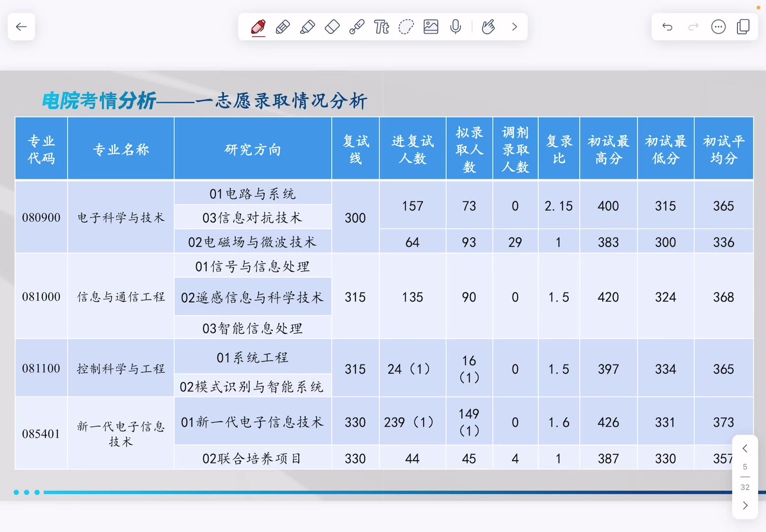Click the 信息与通信工程 major name
Screen dimensions: 766x532
pos(121,297)
